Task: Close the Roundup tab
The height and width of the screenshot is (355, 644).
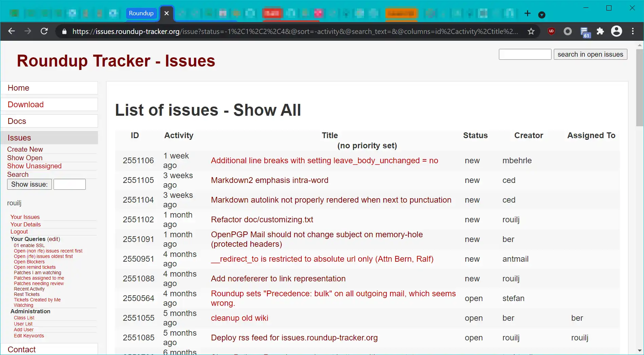Action: click(166, 13)
